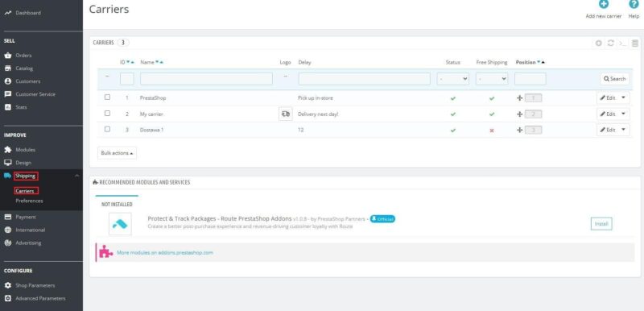
Task: Expand Edit dropdown arrow for Dostawa 1
Action: pos(623,130)
